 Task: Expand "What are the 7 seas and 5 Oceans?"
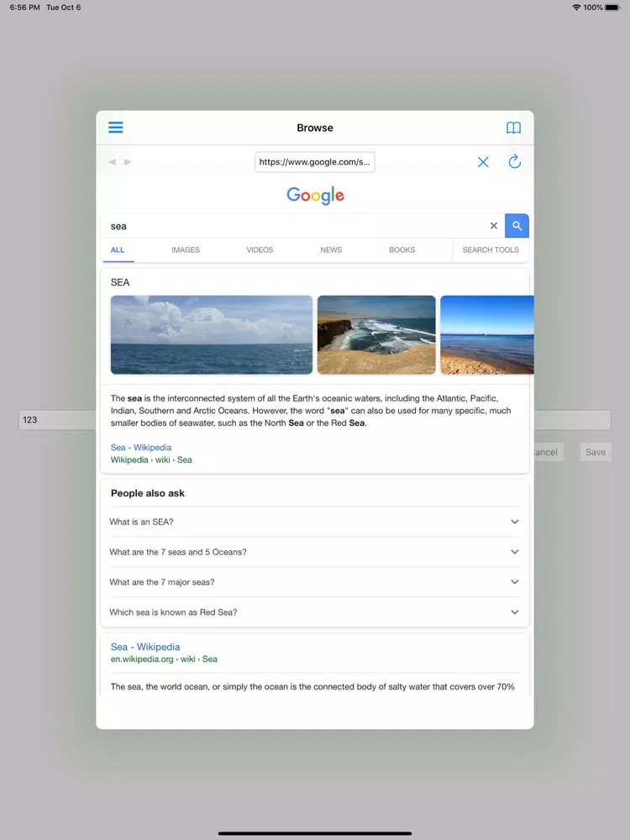(x=314, y=552)
